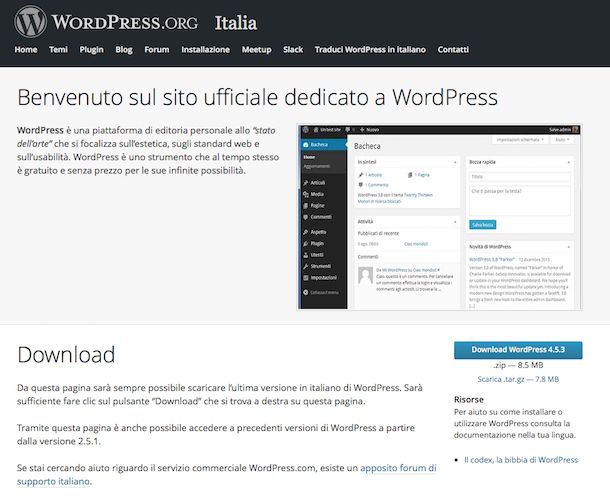Image resolution: width=610 pixels, height=504 pixels.
Task: Click the Aspetto icon in dashboard screenshot
Action: click(306, 232)
